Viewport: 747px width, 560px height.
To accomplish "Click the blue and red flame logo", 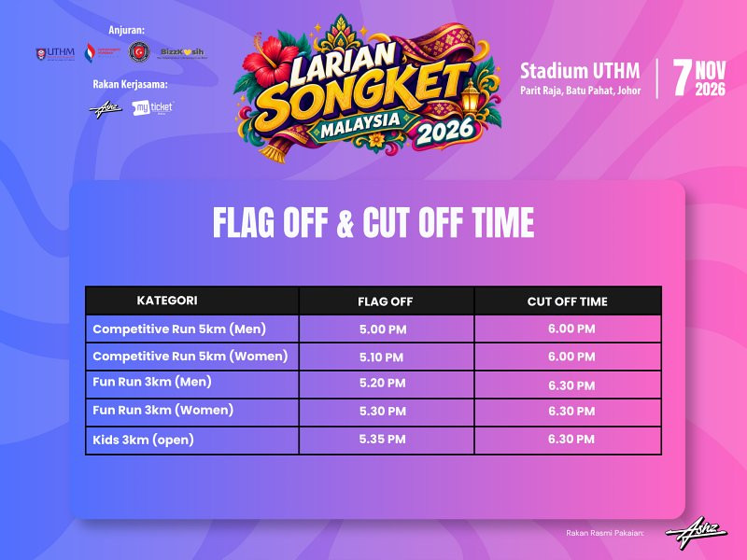I will pos(101,52).
